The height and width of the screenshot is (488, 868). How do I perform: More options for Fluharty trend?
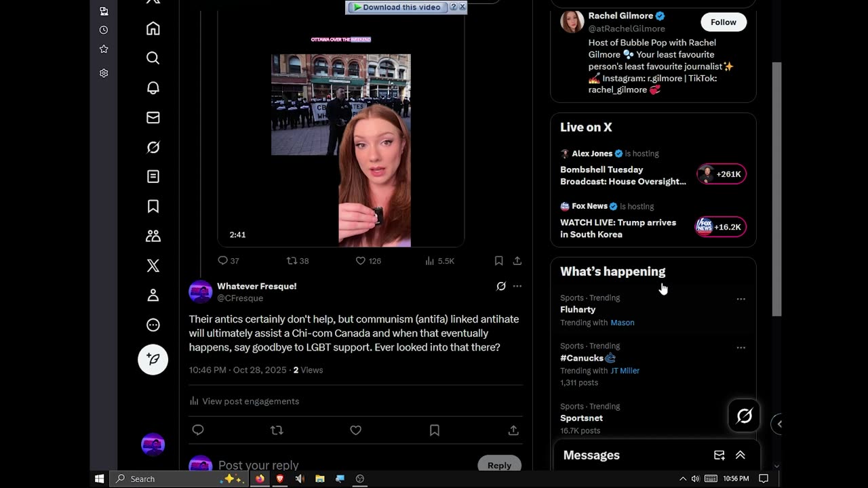pyautogui.click(x=741, y=299)
